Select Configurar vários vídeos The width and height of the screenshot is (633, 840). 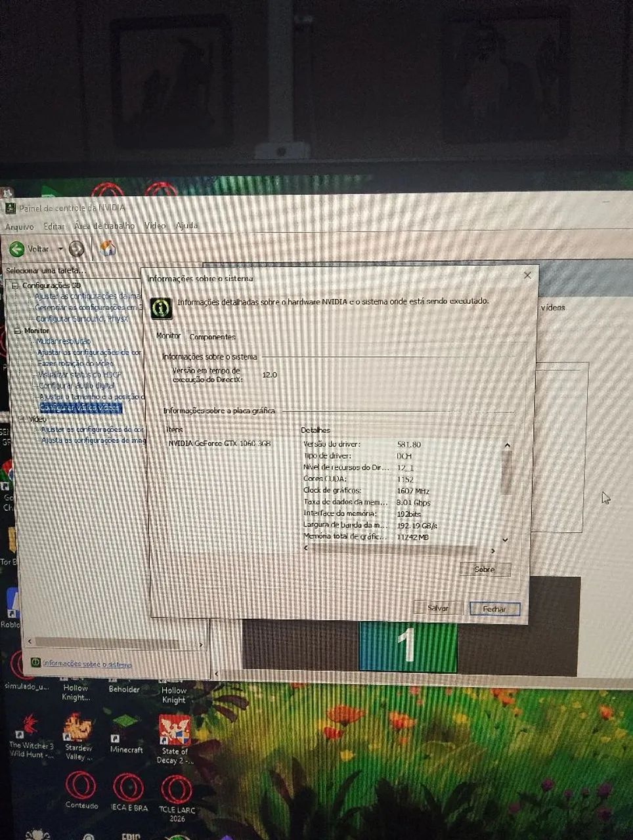click(x=81, y=408)
